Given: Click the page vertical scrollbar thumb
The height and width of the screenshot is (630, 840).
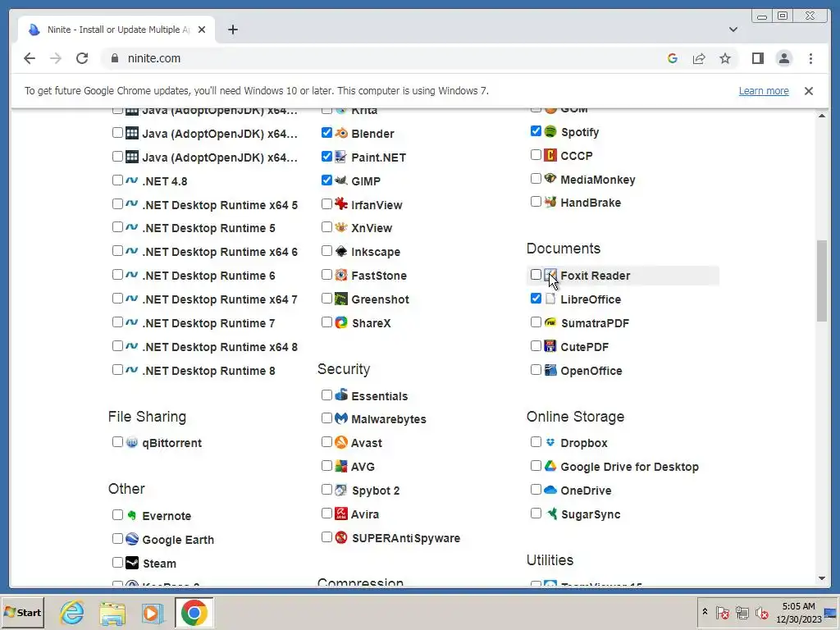Looking at the screenshot, I should pos(822,281).
